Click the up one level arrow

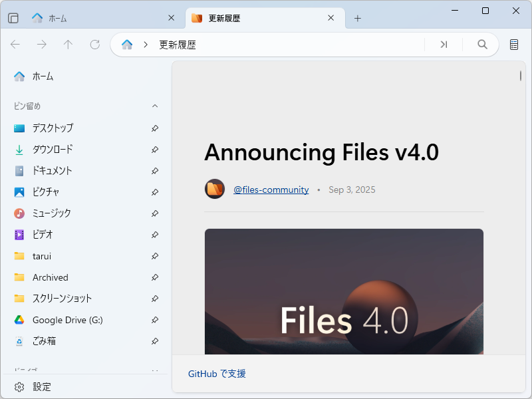68,45
